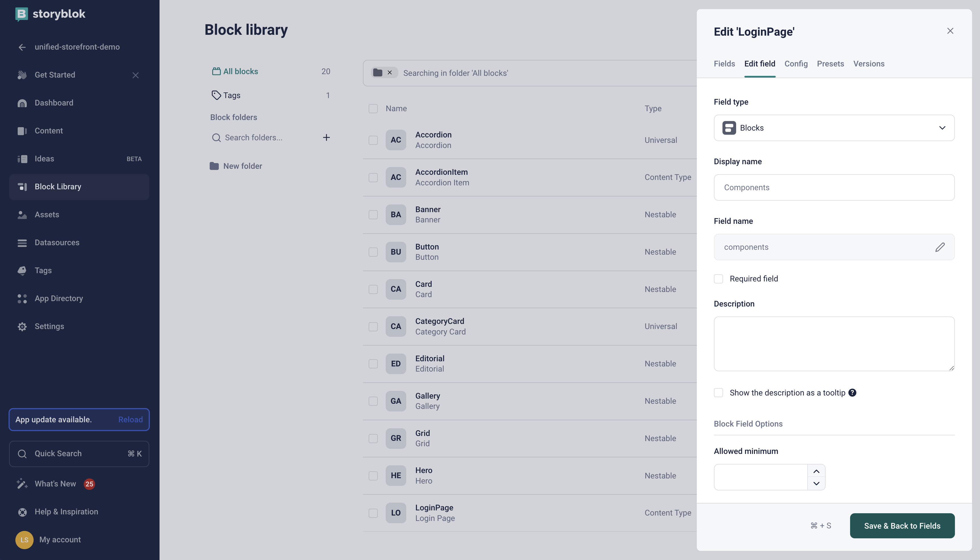
Task: Select the AccordionItem block checkbox
Action: 373,177
